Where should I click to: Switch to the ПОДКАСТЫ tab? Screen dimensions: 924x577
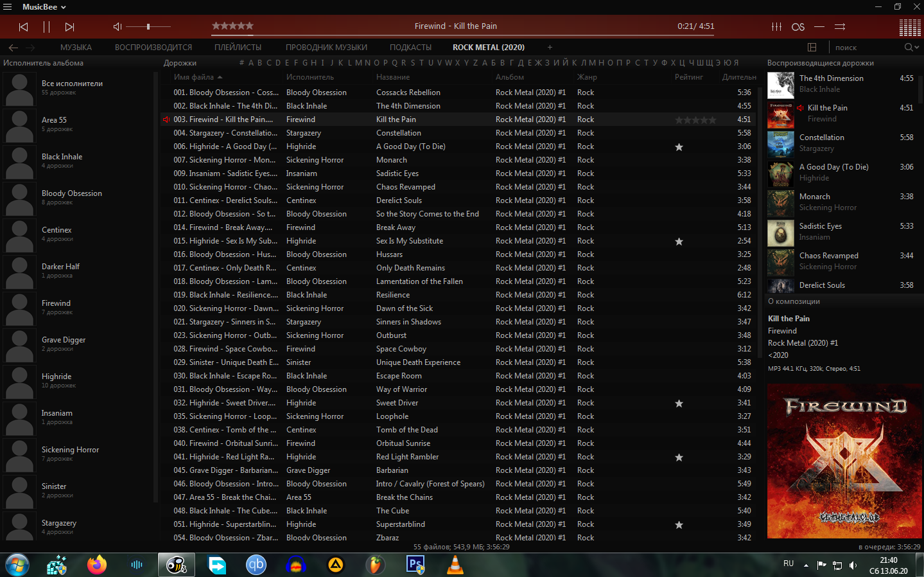point(410,48)
